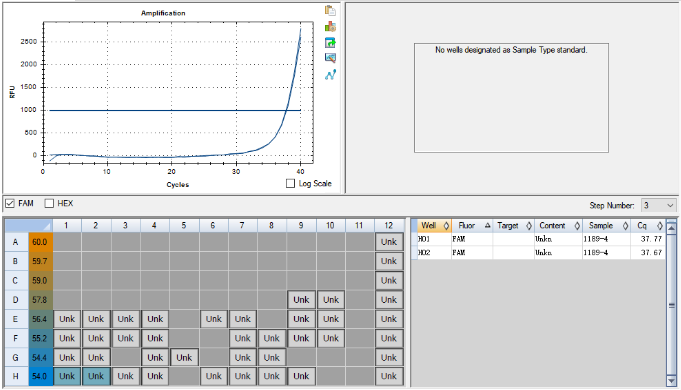Screen dimensions: 681x390
Task: Select well G5 Unk
Action: tap(184, 357)
